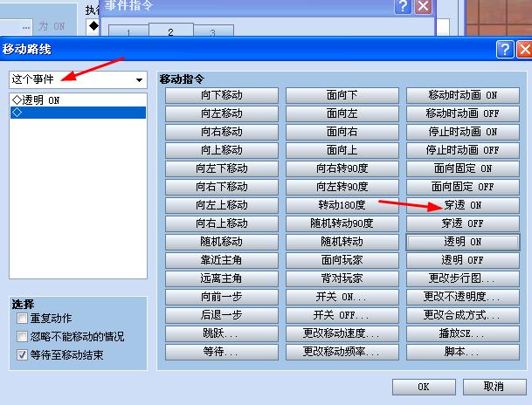Add the 穿透 OFF command
This screenshot has width=532, height=405.
click(463, 223)
